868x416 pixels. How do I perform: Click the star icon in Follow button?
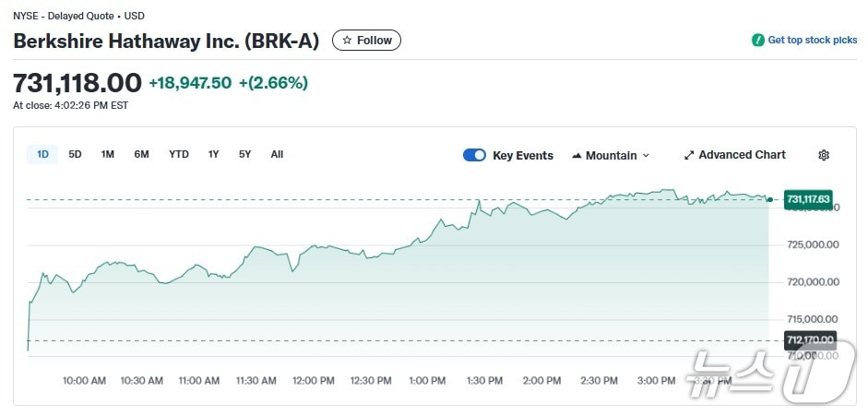pyautogui.click(x=347, y=41)
